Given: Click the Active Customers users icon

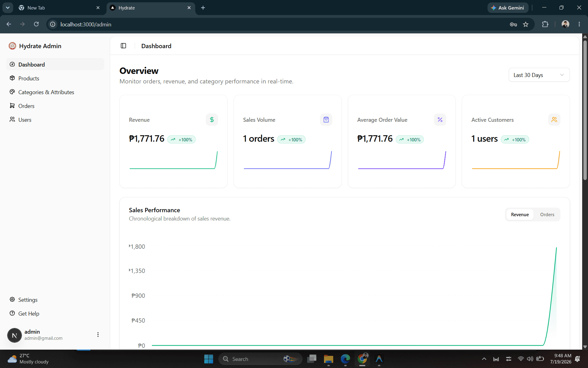Looking at the screenshot, I should pyautogui.click(x=554, y=120).
